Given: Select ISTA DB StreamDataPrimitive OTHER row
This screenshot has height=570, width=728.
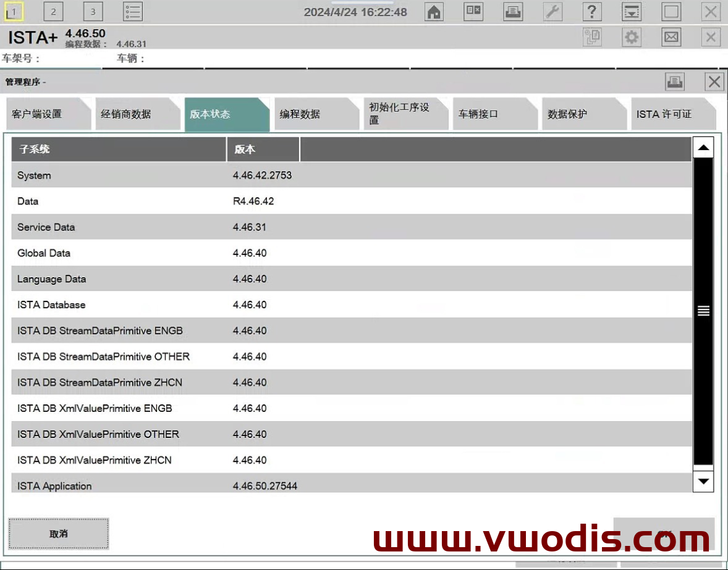Looking at the screenshot, I should pyautogui.click(x=352, y=357).
